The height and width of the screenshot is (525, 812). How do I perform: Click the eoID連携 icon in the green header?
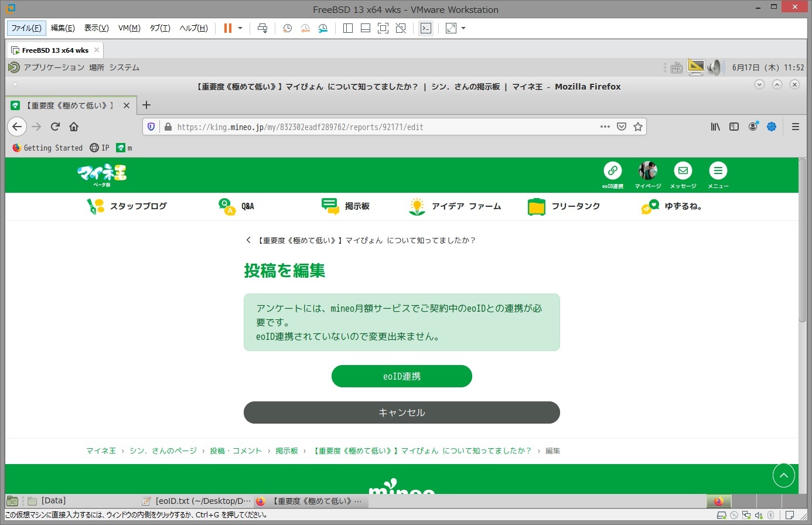(x=612, y=171)
